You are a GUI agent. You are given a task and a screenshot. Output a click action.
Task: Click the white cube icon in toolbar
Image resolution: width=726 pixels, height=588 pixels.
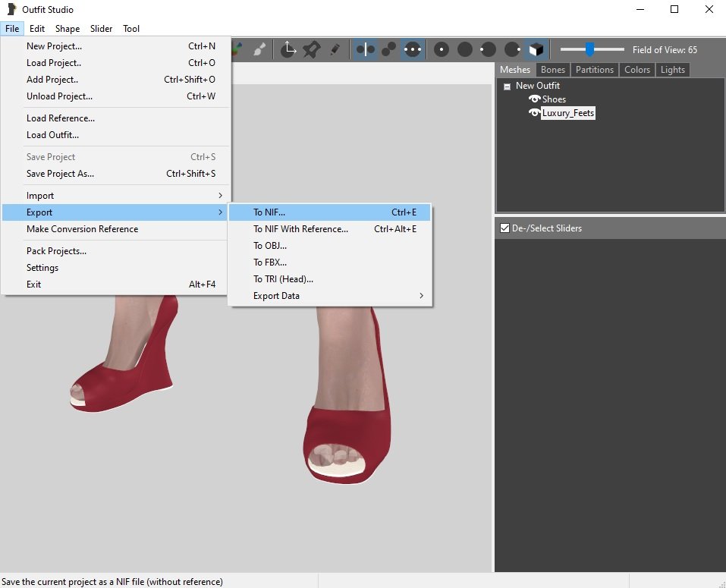pyautogui.click(x=536, y=50)
